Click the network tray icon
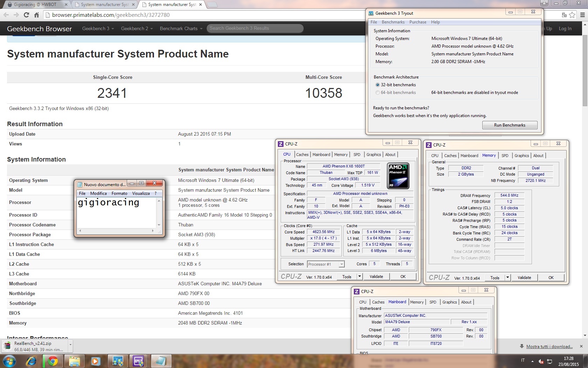Image resolution: width=588 pixels, height=368 pixels. click(549, 361)
